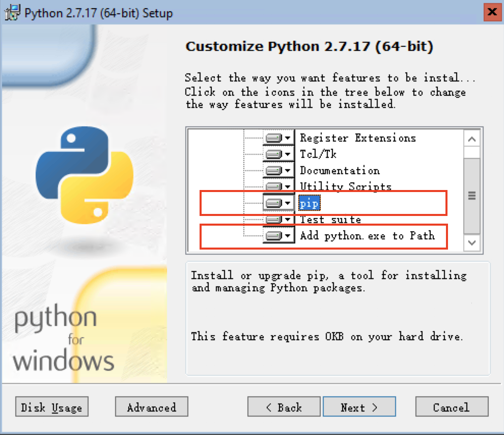504x435 pixels.
Task: Open Advanced options
Action: 151,407
